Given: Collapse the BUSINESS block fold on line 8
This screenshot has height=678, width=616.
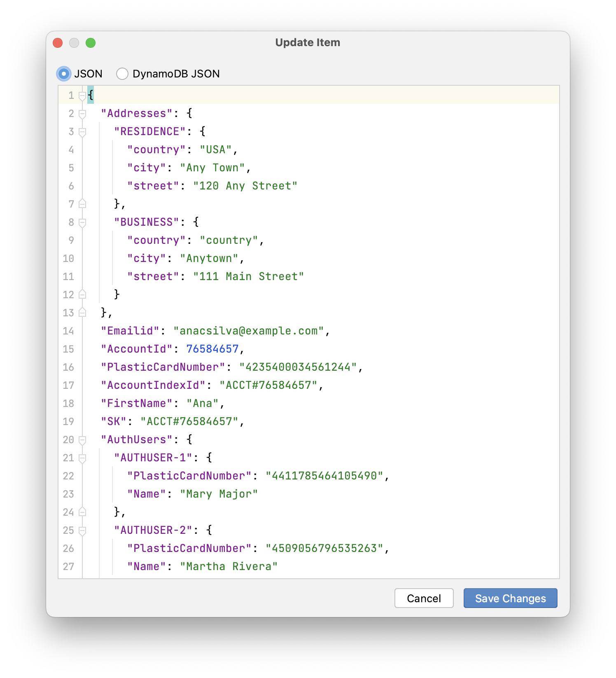Looking at the screenshot, I should point(82,223).
